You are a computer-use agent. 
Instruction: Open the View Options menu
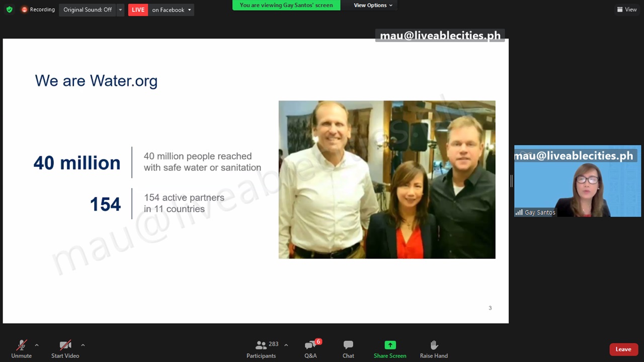[373, 5]
